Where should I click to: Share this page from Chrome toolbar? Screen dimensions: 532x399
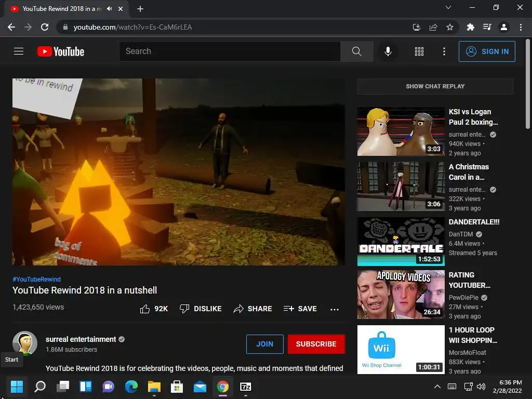click(x=433, y=27)
